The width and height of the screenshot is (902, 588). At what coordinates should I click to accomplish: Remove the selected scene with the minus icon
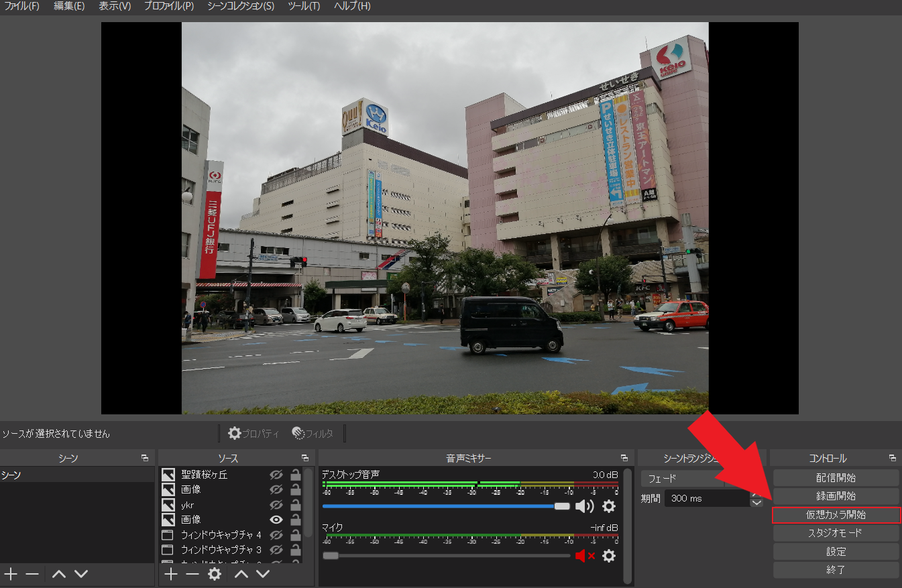[32, 574]
